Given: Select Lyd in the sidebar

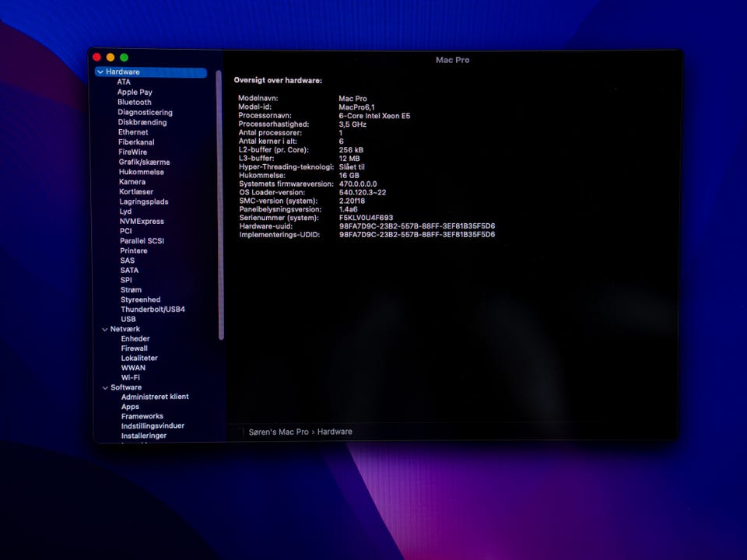Looking at the screenshot, I should tap(125, 212).
